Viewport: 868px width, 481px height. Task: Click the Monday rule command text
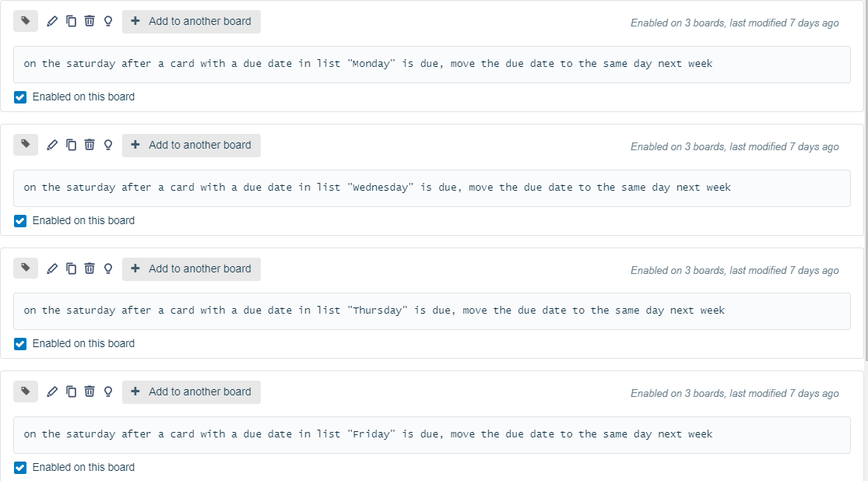(368, 64)
